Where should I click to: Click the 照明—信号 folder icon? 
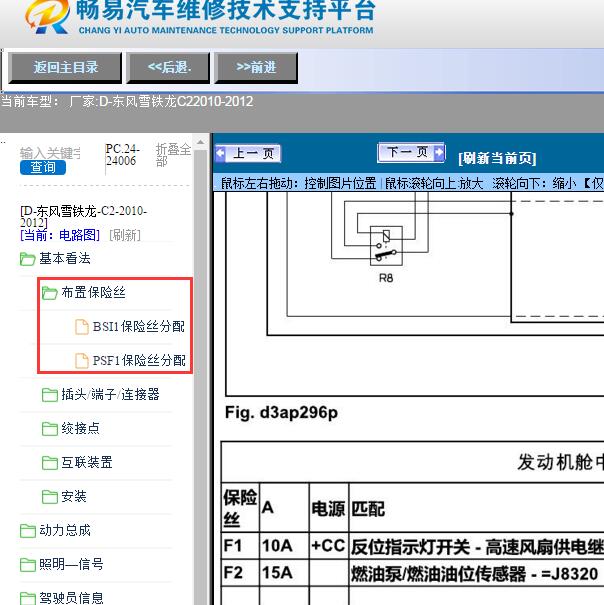[27, 565]
